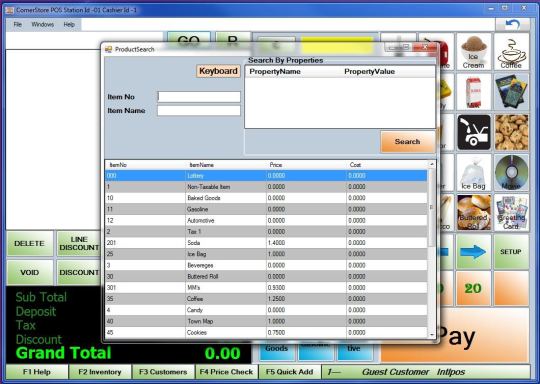Click the F1 Help button
Image resolution: width=540 pixels, height=384 pixels.
click(x=37, y=372)
